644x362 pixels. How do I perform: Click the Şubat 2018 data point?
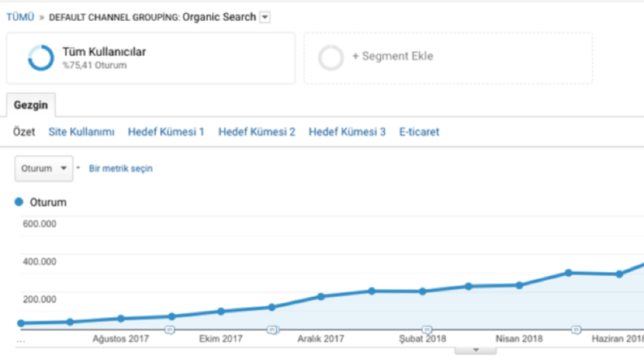(422, 291)
